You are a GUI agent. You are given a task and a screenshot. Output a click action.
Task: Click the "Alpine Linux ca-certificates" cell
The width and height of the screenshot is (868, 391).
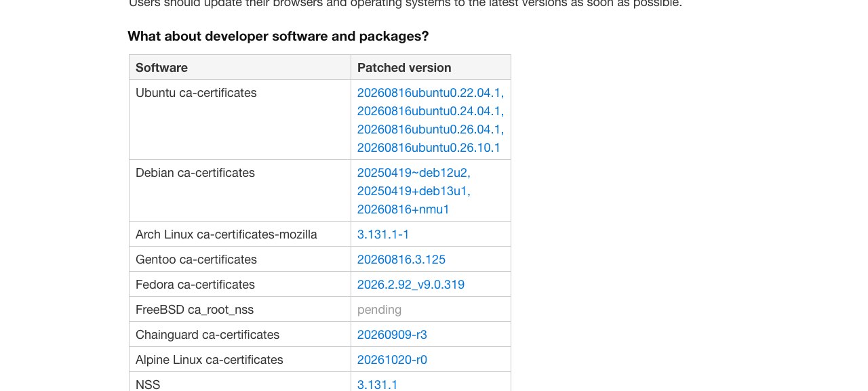(x=240, y=360)
